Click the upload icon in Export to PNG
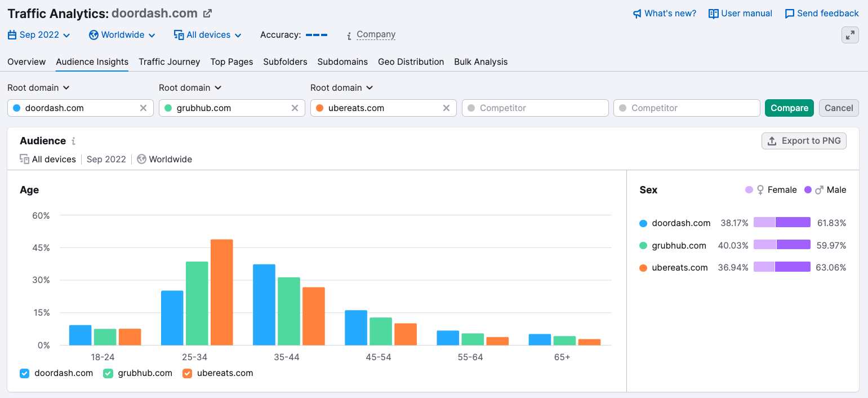868x398 pixels. pyautogui.click(x=772, y=141)
